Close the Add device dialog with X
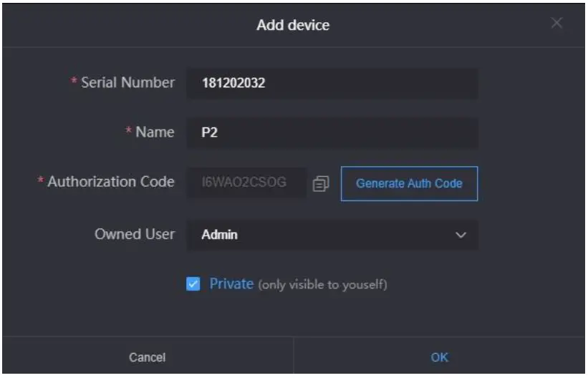Image resolution: width=588 pixels, height=378 pixels. [x=556, y=24]
